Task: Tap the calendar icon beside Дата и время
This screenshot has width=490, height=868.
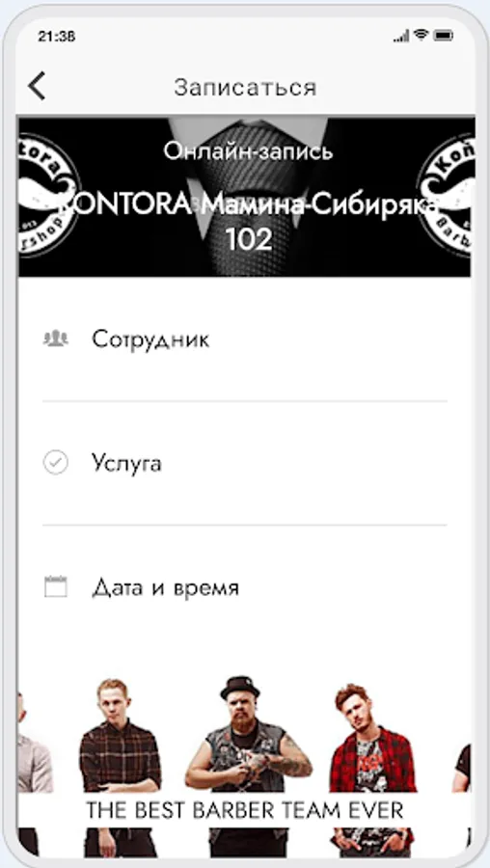Action: click(x=55, y=586)
